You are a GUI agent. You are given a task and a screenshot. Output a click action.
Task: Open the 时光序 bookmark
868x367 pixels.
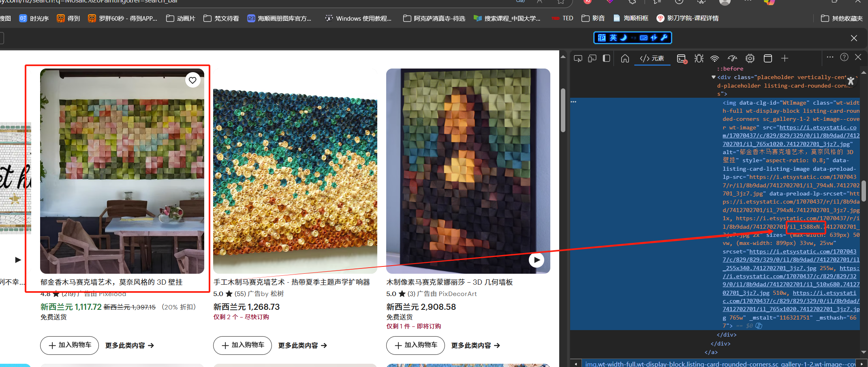point(34,18)
